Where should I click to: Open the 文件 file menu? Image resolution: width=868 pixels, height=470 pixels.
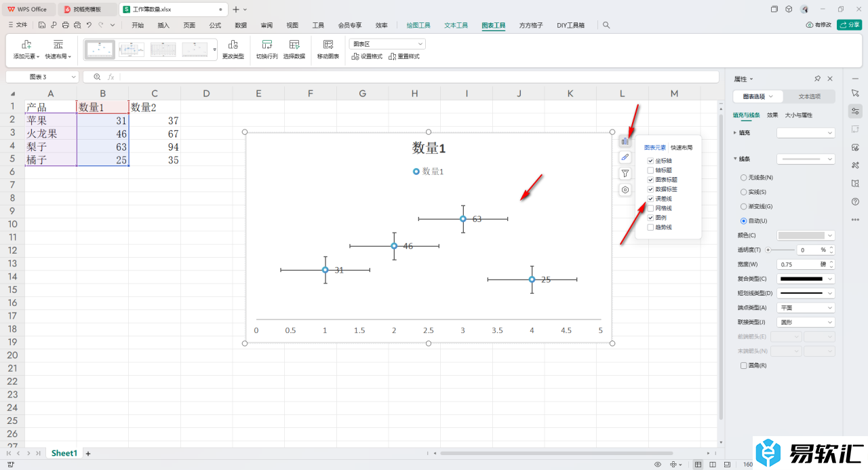[18, 25]
